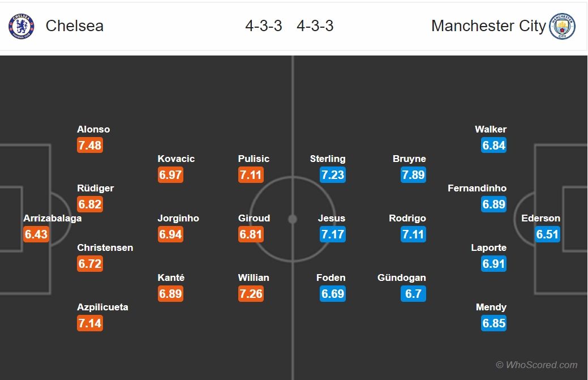The width and height of the screenshot is (588, 380).
Task: Select Sterling's 7.23 rating badge
Action: (333, 175)
